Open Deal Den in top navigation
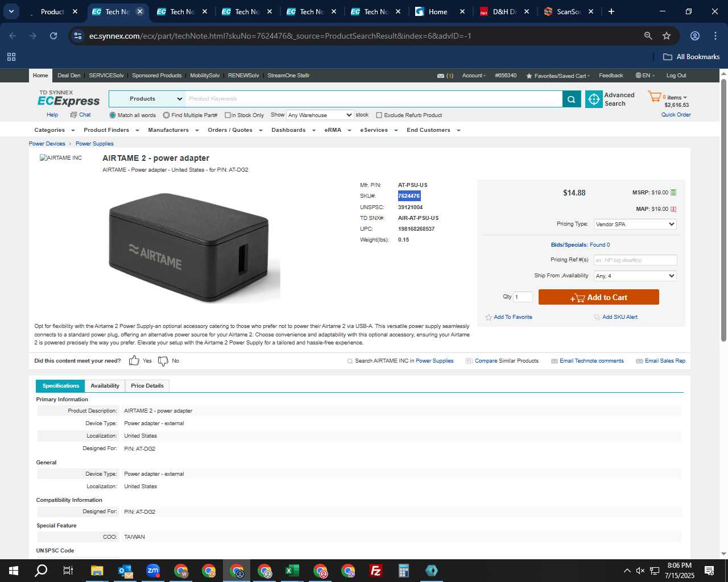Screen dimensions: 728x582 [69, 76]
